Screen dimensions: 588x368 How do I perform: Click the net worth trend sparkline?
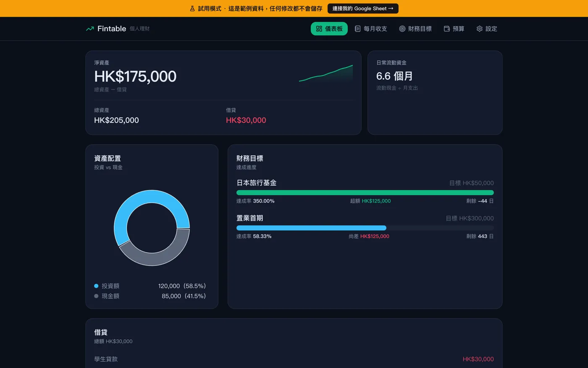point(326,73)
